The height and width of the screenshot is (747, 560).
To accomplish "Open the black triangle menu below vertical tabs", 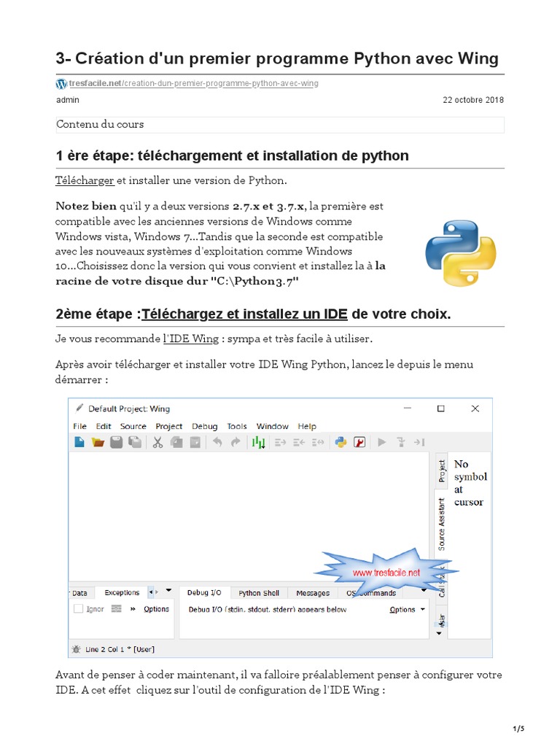I will [439, 633].
